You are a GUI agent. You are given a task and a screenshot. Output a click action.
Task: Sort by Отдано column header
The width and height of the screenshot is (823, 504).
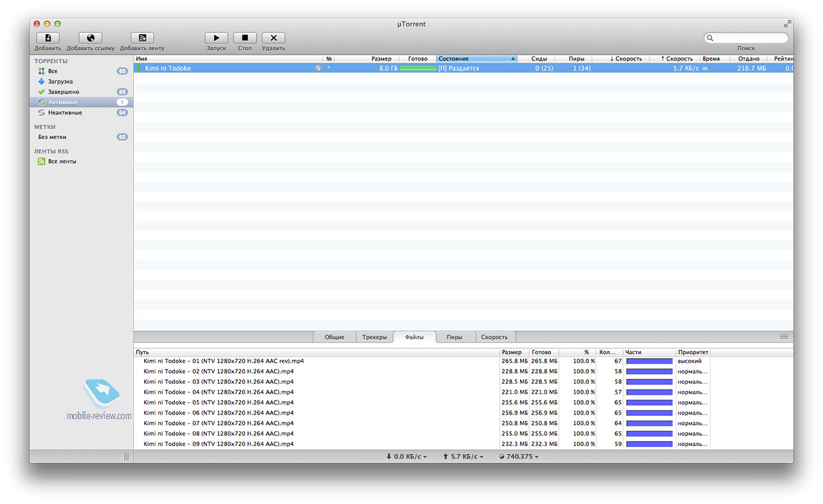748,59
